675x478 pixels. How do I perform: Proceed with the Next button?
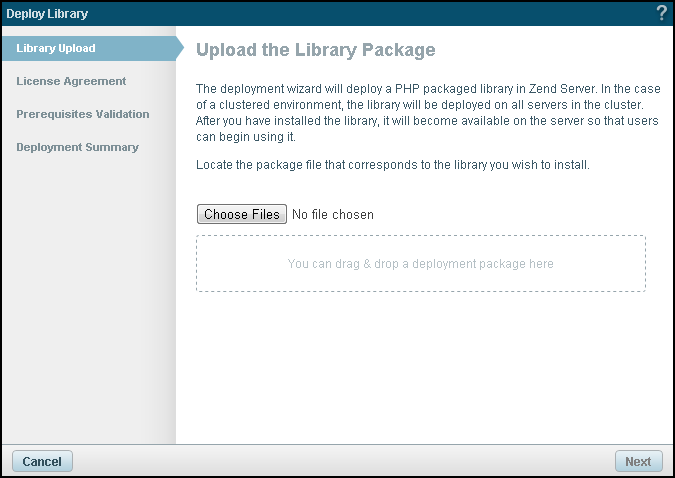[x=638, y=461]
